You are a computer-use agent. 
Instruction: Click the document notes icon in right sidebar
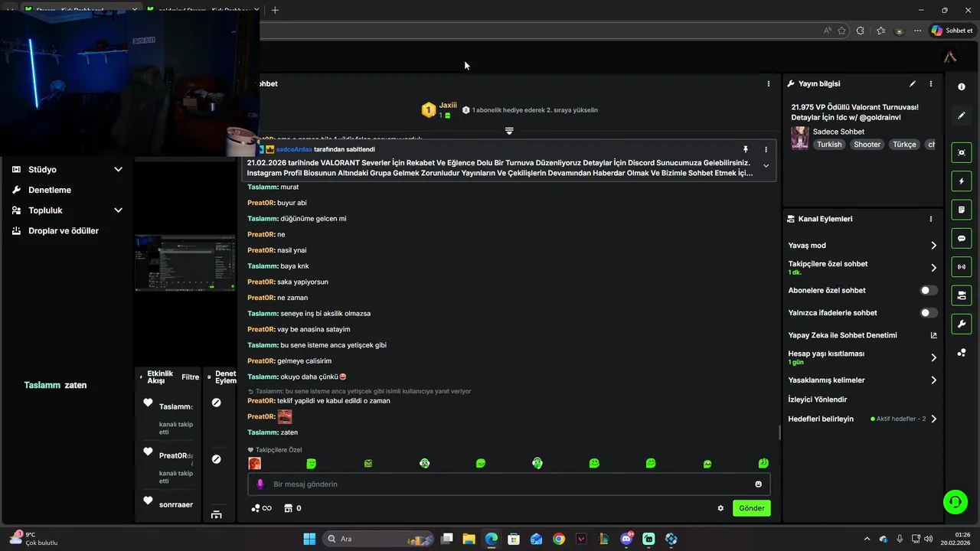[x=962, y=210]
